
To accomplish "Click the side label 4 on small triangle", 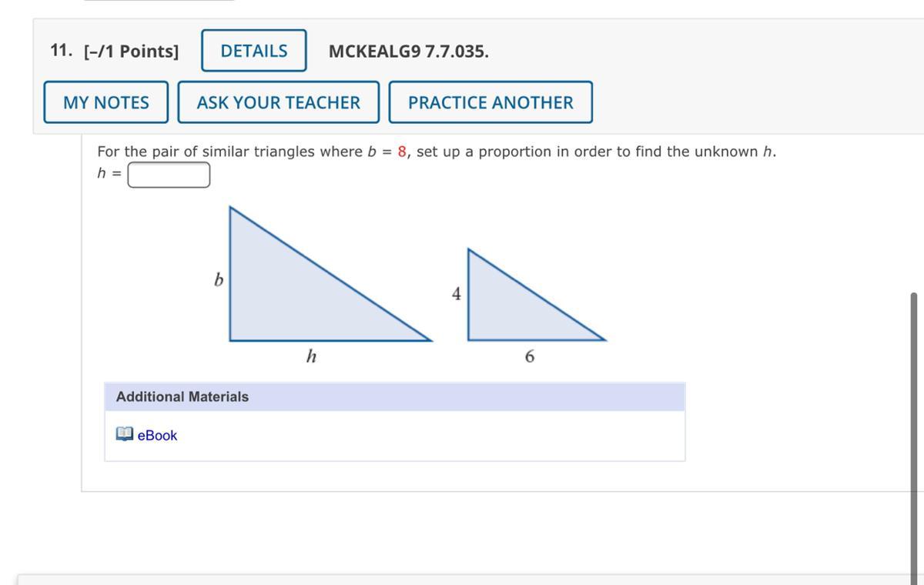I will 457,294.
